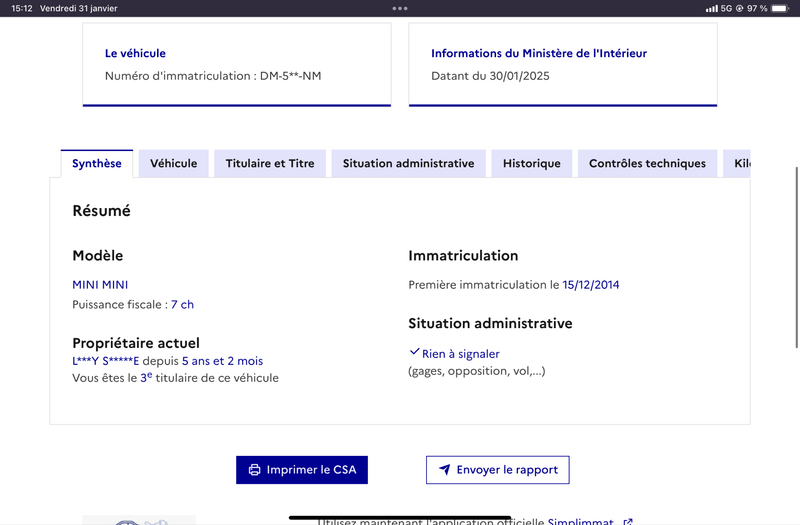Tap the home indicator bar
The width and height of the screenshot is (800, 525).
(400, 517)
